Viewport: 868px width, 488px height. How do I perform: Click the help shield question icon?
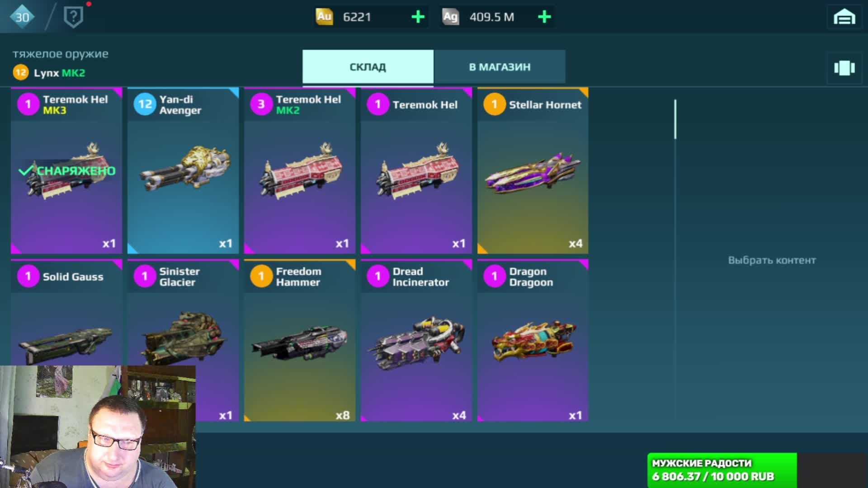point(73,17)
